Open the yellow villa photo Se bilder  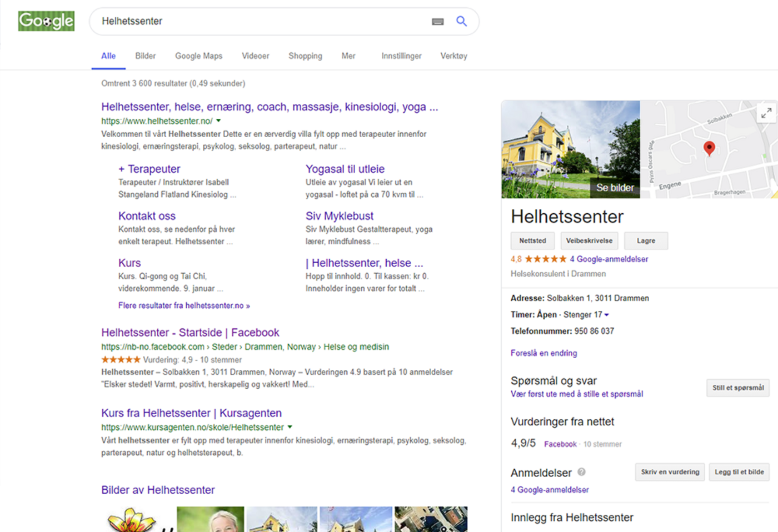[570, 149]
